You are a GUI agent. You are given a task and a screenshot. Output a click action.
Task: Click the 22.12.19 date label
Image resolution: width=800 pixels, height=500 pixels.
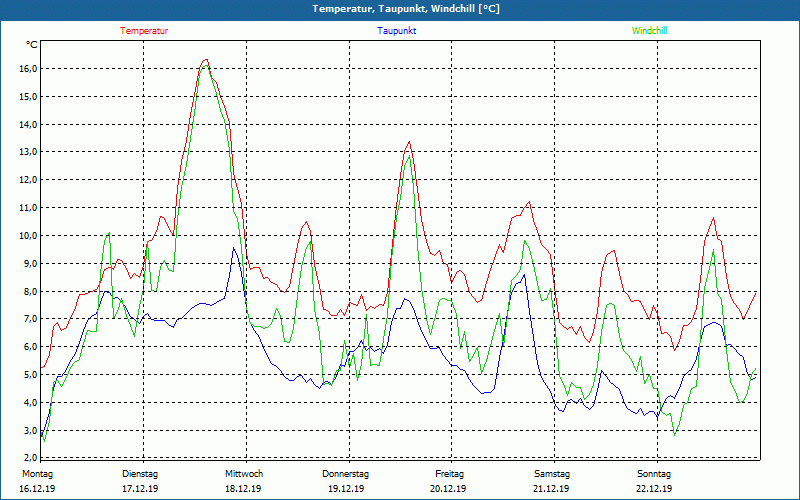(x=654, y=489)
